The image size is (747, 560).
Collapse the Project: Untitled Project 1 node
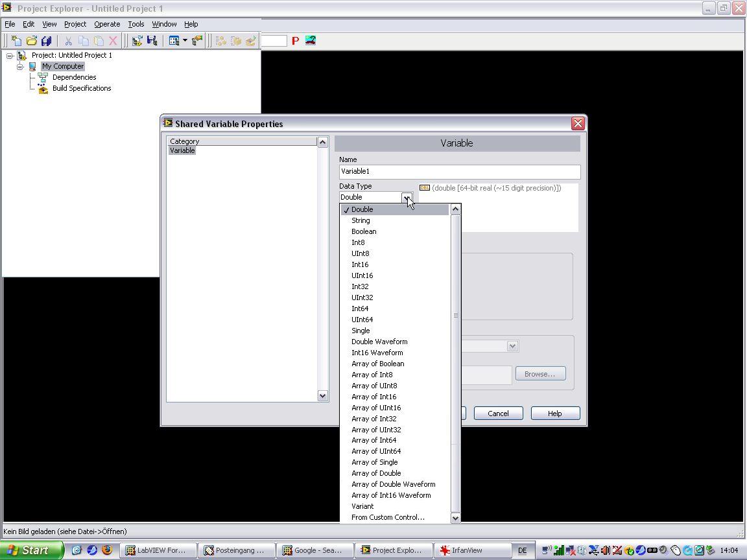(10, 56)
